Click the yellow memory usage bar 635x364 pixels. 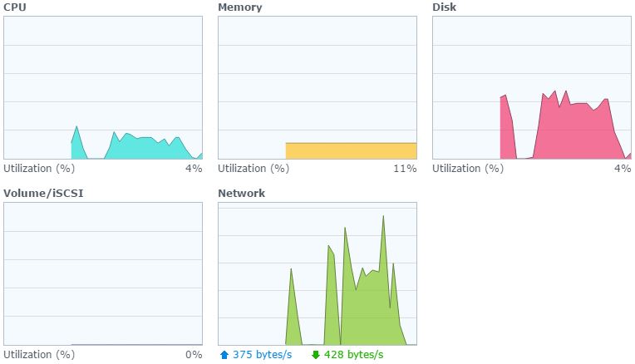point(351,150)
